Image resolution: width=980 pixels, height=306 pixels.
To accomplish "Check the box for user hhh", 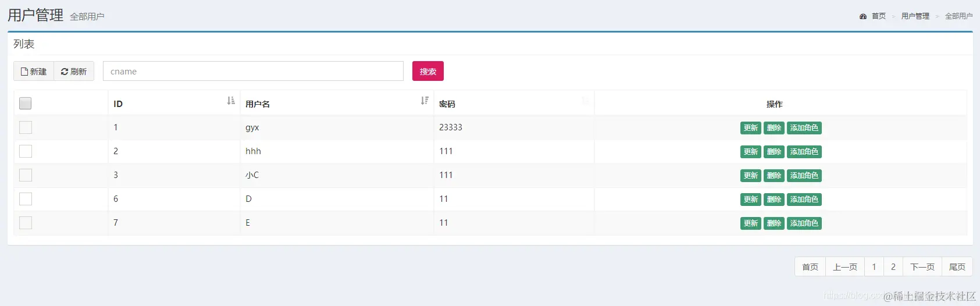I will coord(26,151).
